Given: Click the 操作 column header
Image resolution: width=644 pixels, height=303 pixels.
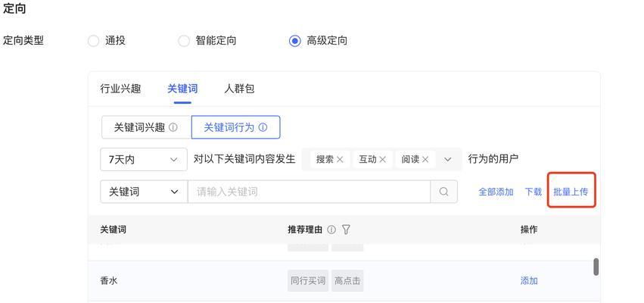Looking at the screenshot, I should coord(529,230).
